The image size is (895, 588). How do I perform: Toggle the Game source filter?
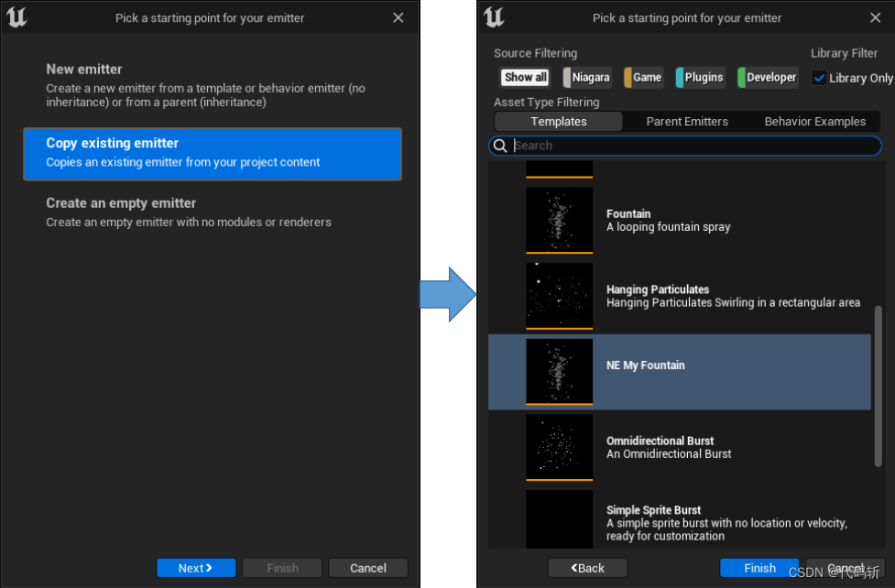[643, 77]
